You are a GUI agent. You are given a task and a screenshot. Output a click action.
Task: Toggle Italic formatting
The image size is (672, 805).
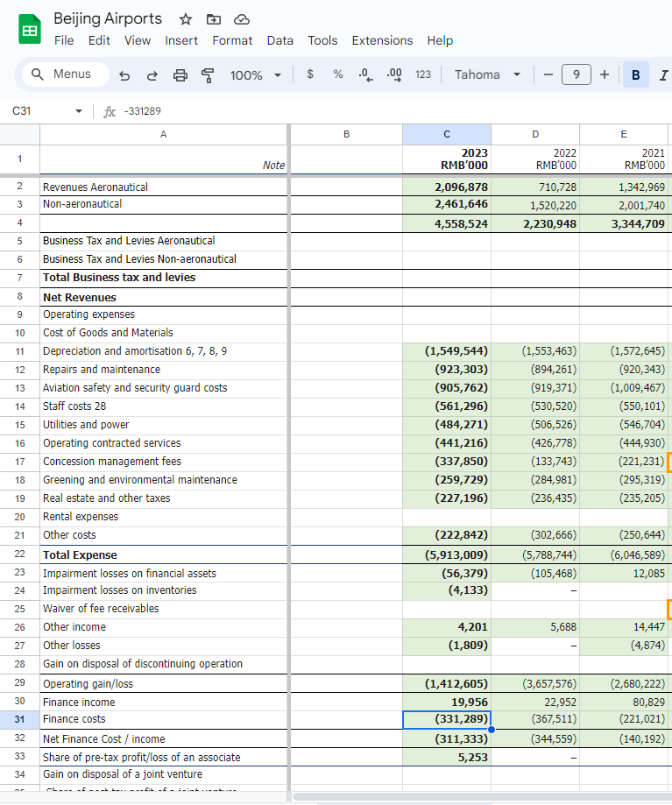point(663,75)
